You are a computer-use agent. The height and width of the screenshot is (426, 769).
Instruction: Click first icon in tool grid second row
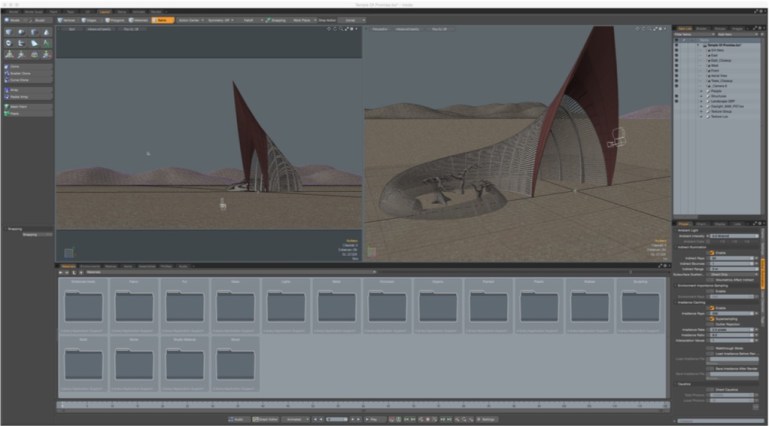tap(9, 43)
